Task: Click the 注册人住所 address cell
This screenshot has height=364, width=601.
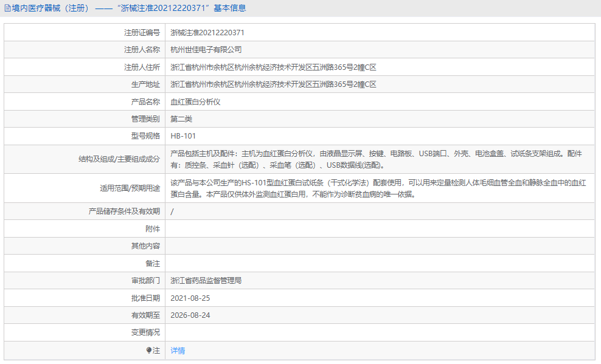Action: (x=274, y=67)
